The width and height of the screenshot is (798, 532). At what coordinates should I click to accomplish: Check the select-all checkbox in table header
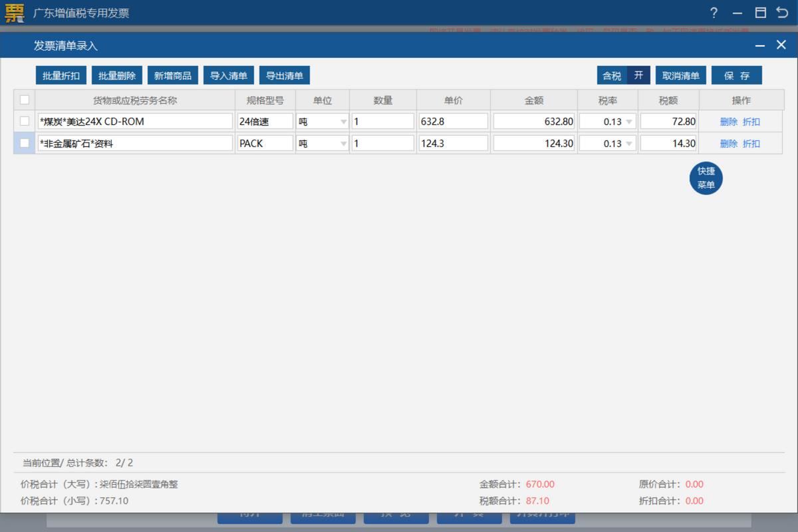point(23,98)
